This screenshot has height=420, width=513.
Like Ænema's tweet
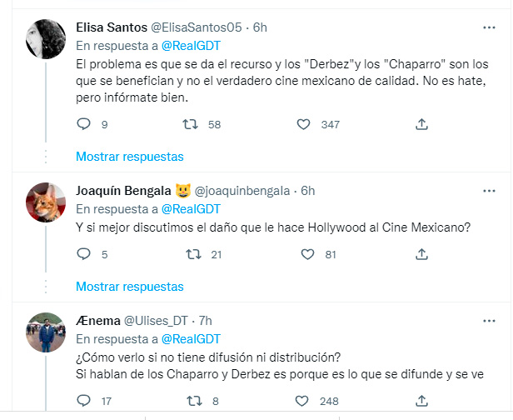tap(305, 401)
